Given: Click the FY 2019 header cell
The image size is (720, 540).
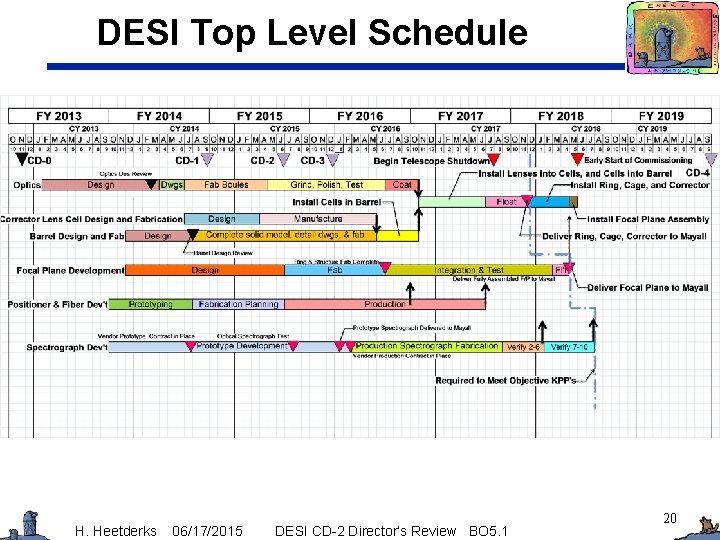Looking at the screenshot, I should (661, 116).
